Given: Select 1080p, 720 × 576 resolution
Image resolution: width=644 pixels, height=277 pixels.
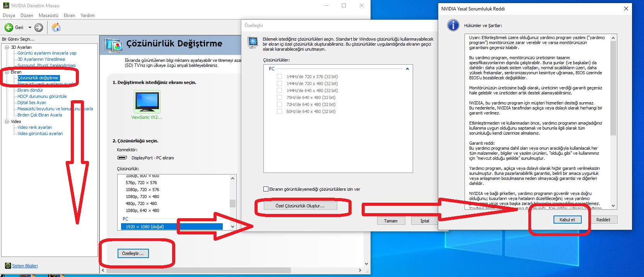Looking at the screenshot, I should [x=142, y=190].
